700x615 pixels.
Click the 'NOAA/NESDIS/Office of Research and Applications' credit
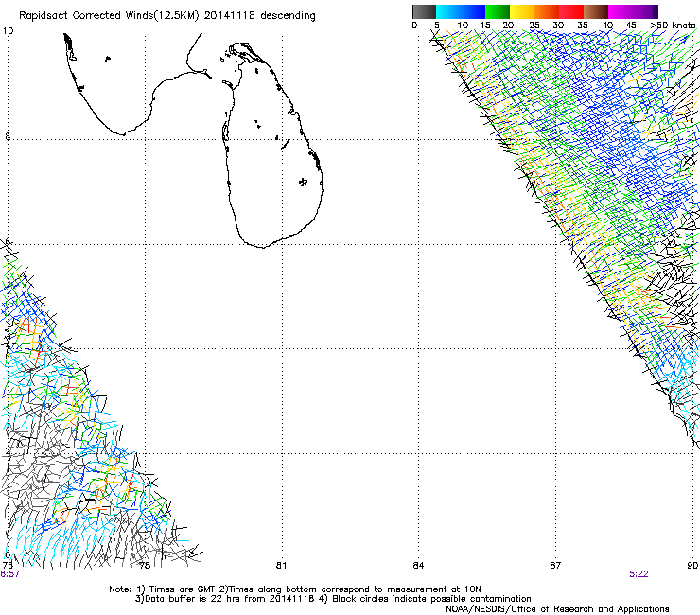pyautogui.click(x=557, y=609)
